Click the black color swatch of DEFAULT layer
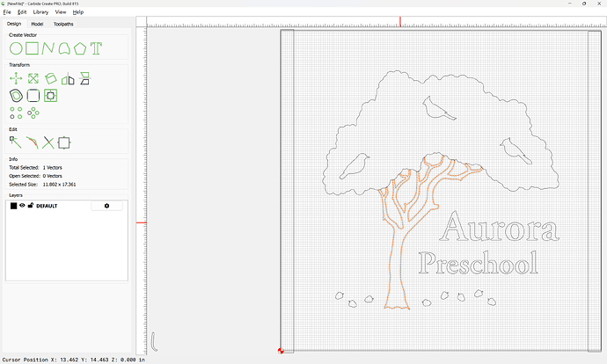Screen dimensions: 607x364 click(13, 206)
